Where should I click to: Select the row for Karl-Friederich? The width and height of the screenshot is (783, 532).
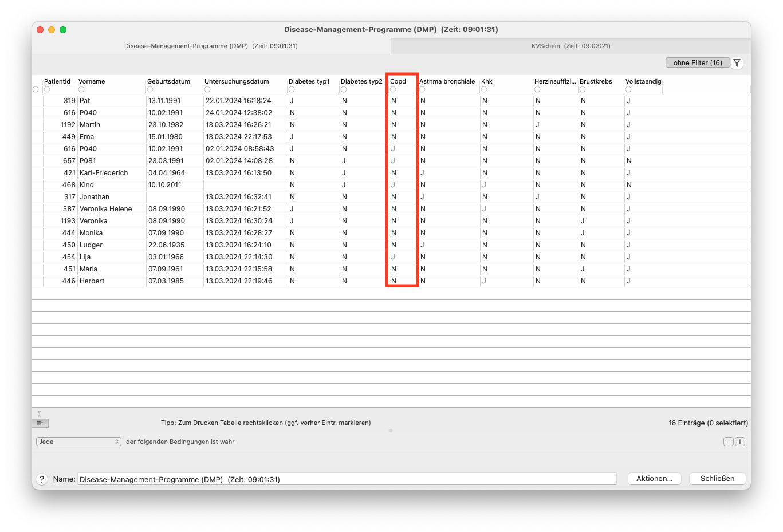pyautogui.click(x=391, y=173)
